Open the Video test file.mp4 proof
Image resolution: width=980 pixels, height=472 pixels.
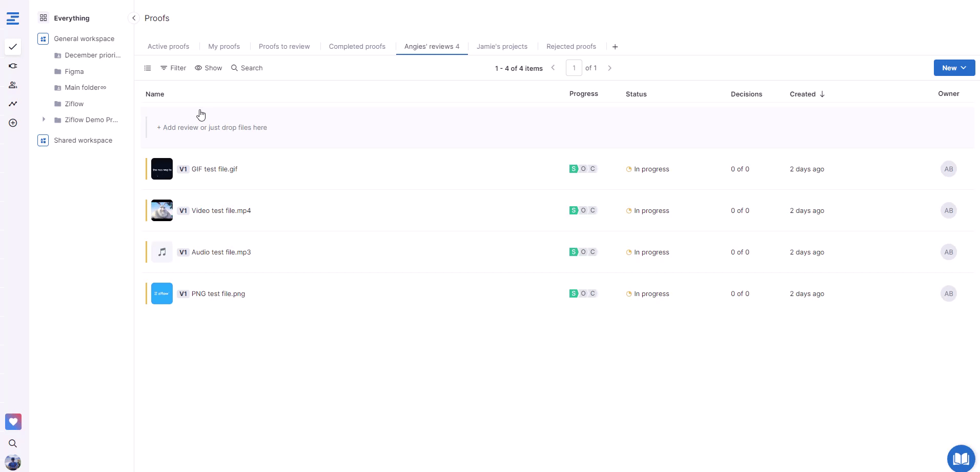click(221, 211)
